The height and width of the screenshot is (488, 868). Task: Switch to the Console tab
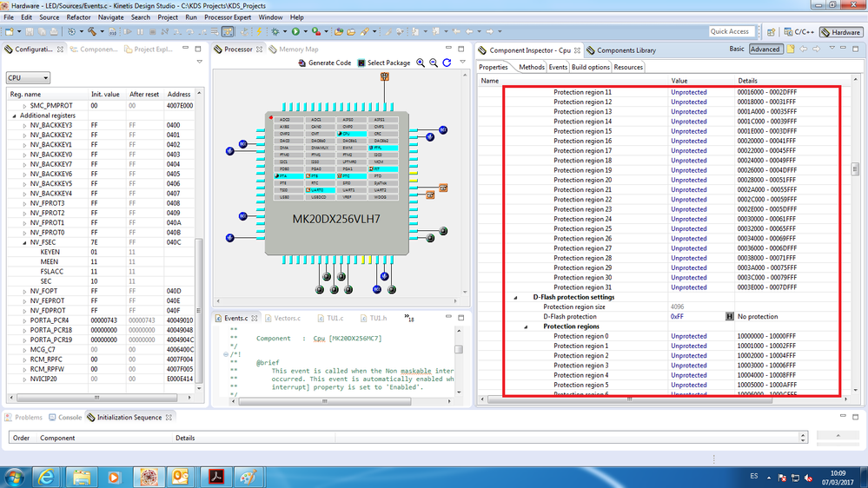coord(65,417)
